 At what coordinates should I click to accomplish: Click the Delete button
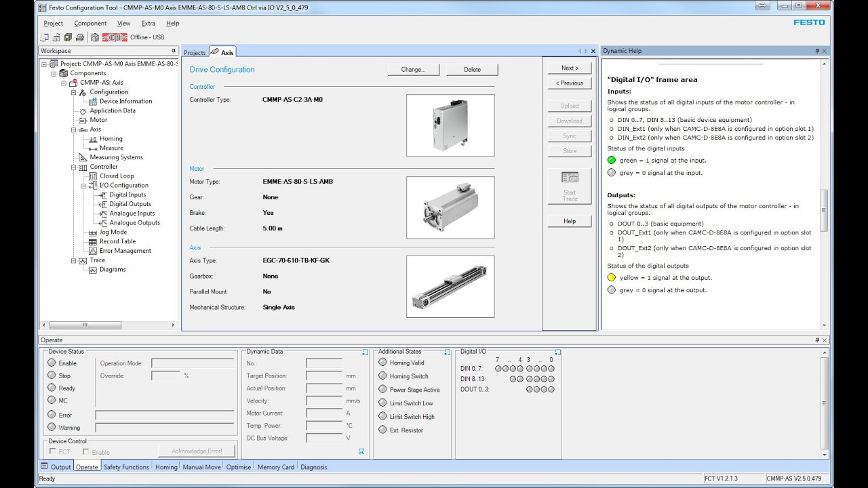[473, 70]
